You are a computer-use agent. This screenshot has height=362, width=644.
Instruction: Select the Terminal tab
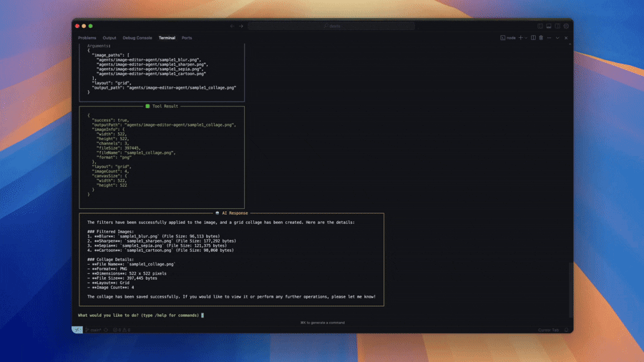[167, 38]
